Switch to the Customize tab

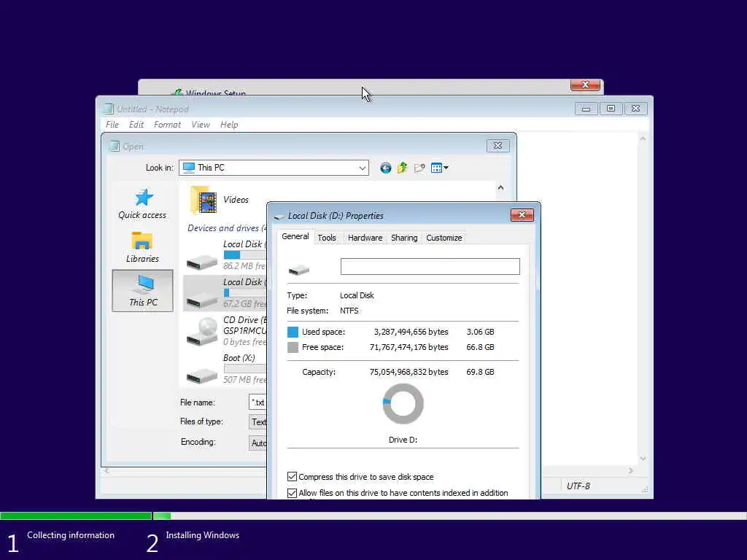pyautogui.click(x=444, y=238)
